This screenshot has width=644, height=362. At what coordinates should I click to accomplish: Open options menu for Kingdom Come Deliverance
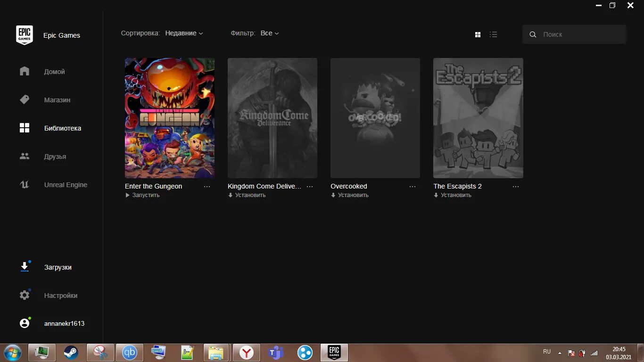point(310,187)
